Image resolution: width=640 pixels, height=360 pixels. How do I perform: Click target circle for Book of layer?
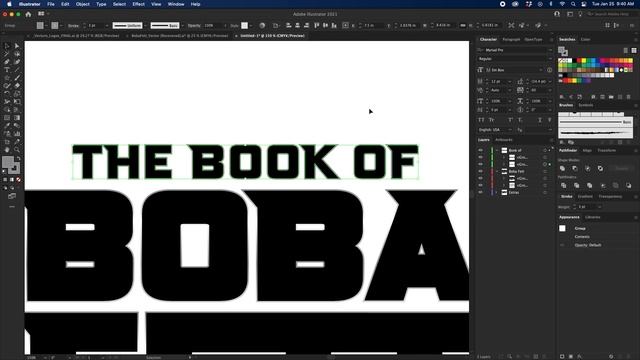coord(545,150)
